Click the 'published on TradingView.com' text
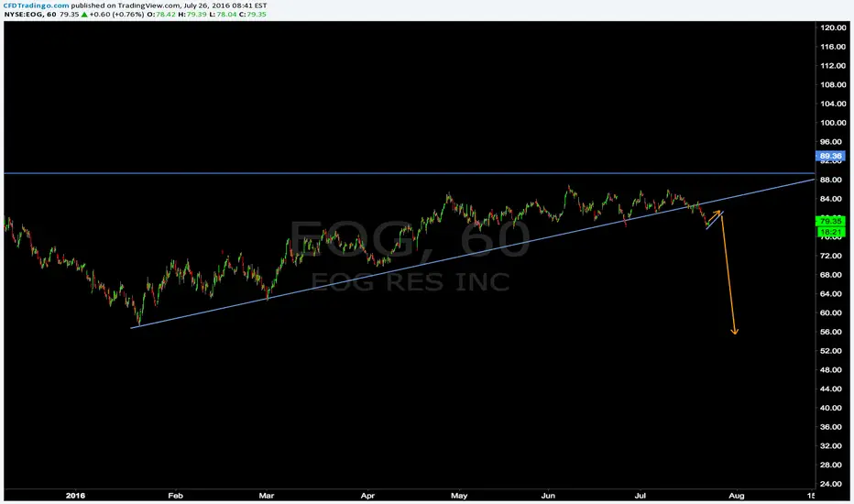854x504 pixels. click(126, 5)
